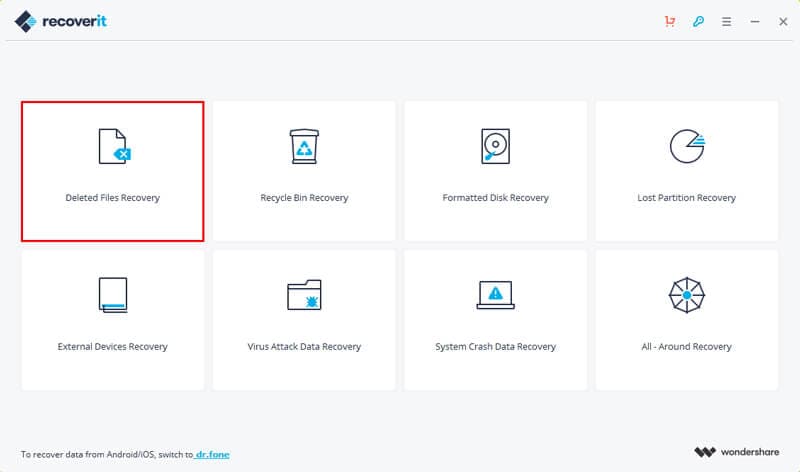This screenshot has width=800, height=472.
Task: Click the Deleted Files Recovery document icon
Action: (115, 146)
